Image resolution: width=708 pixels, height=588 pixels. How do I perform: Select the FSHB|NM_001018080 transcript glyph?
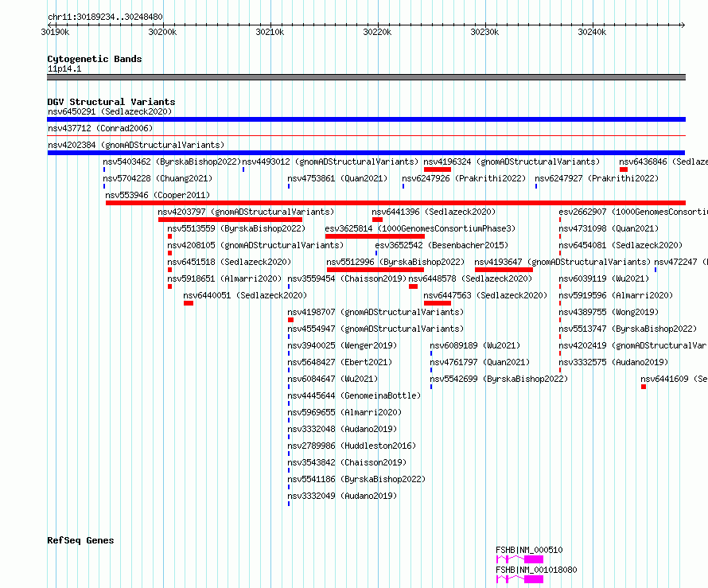coord(519,579)
